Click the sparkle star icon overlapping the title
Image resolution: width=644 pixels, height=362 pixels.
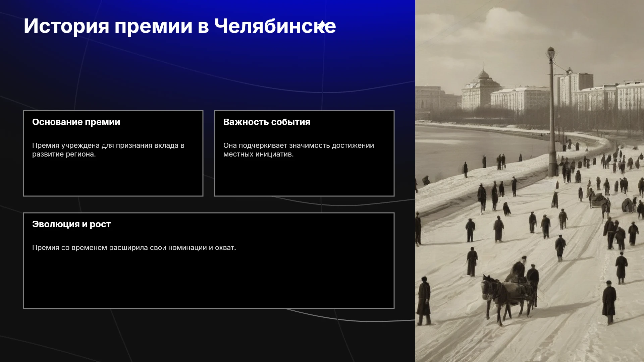tap(321, 25)
